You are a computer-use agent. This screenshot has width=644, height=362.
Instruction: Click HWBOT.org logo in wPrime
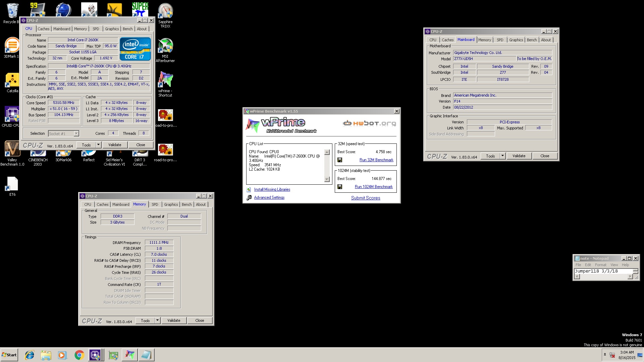pyautogui.click(x=369, y=123)
